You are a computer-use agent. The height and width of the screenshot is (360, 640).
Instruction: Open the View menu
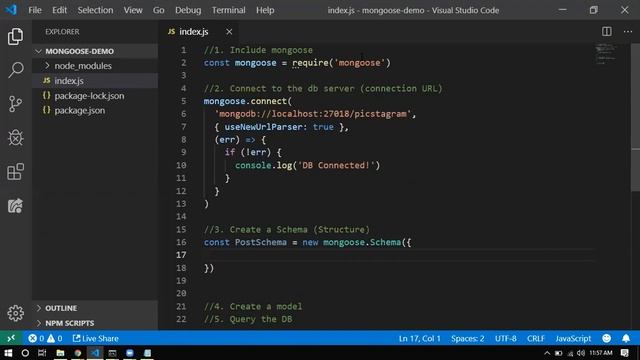pos(133,10)
